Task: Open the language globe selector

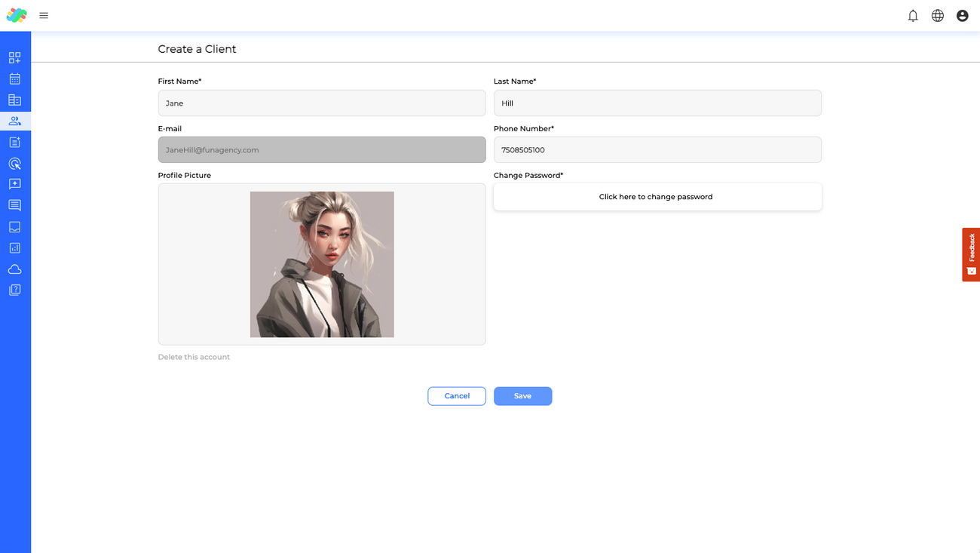Action: pyautogui.click(x=938, y=15)
